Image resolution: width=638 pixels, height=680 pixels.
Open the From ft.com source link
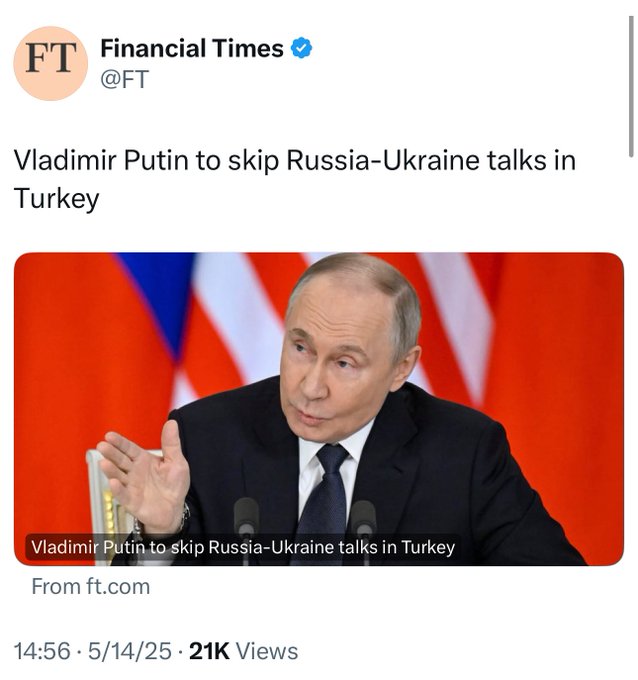90,587
